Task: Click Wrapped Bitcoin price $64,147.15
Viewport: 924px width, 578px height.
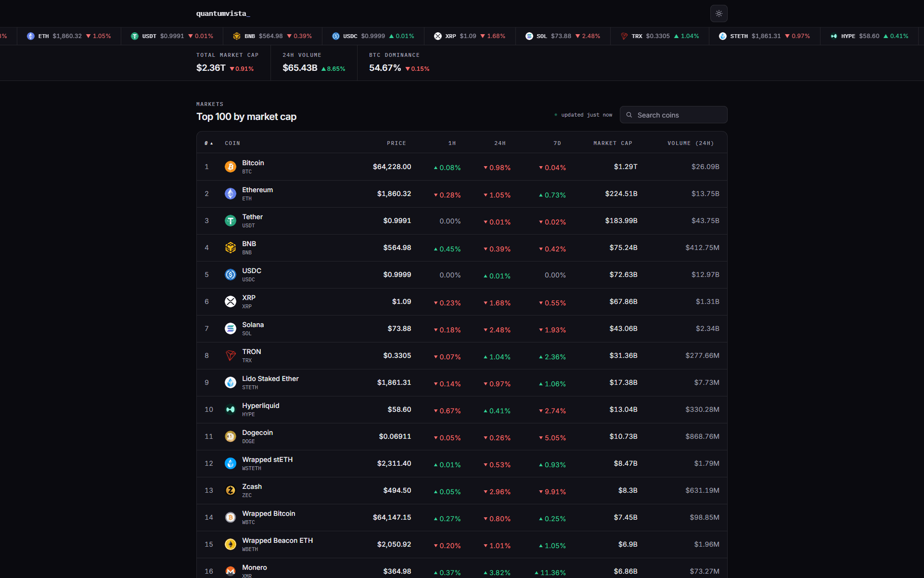Action: point(392,517)
